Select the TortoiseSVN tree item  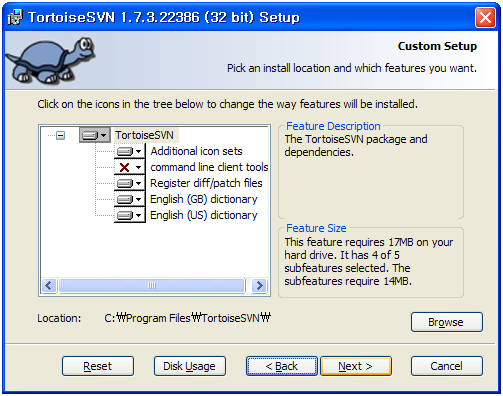click(x=145, y=135)
